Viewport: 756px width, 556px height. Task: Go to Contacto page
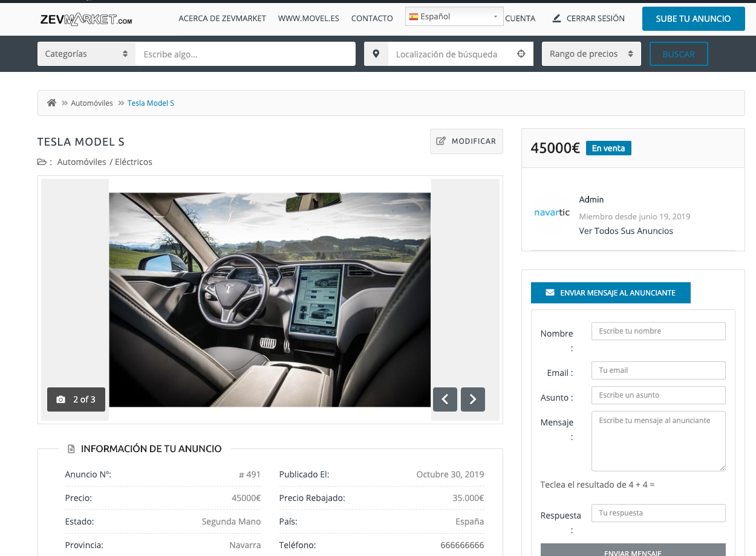[x=372, y=18]
